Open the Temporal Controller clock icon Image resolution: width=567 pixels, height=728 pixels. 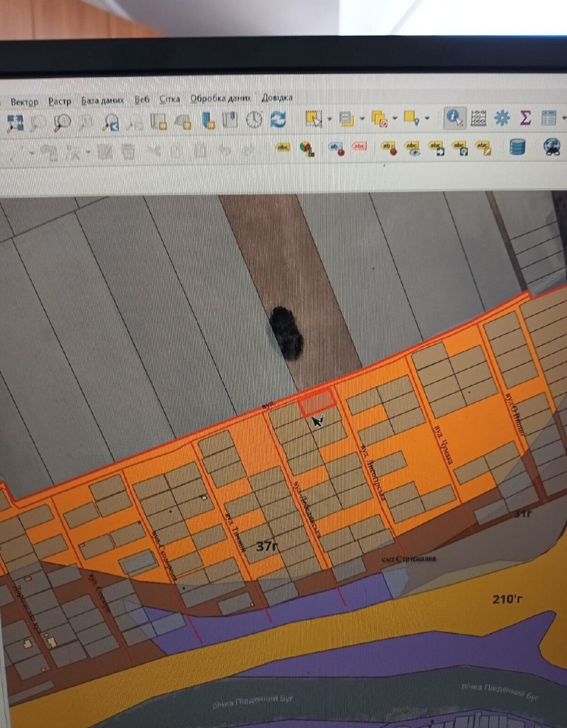coord(254,120)
